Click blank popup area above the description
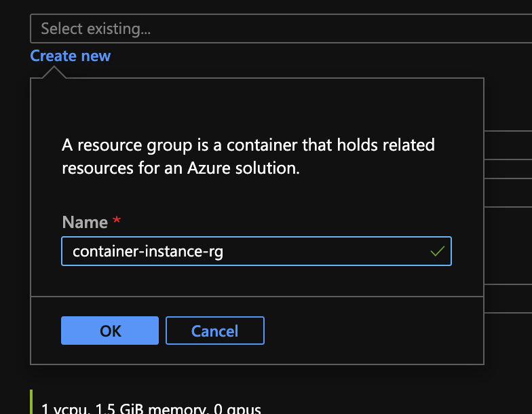Viewport: 532px width, 414px height. pyautogui.click(x=256, y=105)
